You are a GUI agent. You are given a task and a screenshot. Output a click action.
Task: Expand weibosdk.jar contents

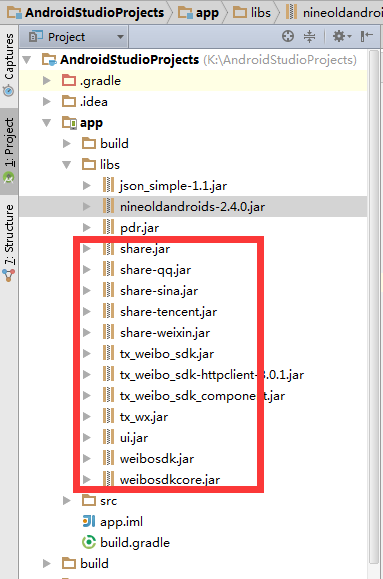coord(87,459)
